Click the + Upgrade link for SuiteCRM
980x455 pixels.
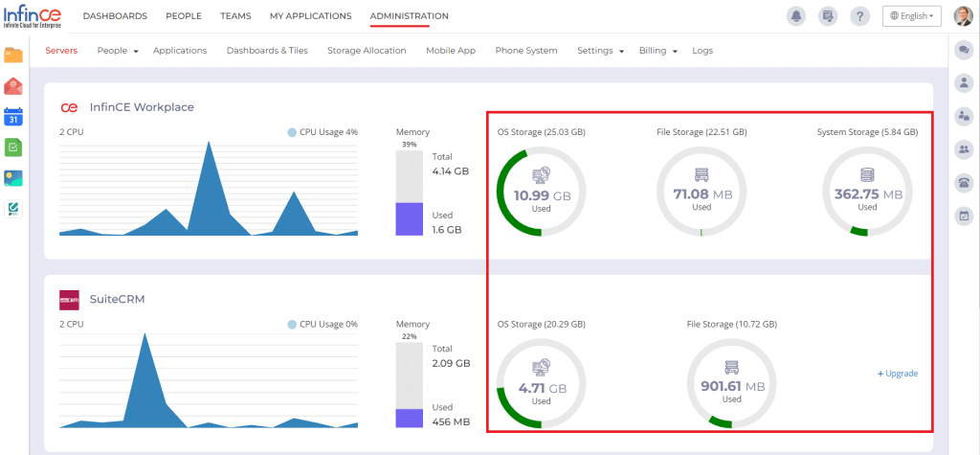click(x=898, y=374)
